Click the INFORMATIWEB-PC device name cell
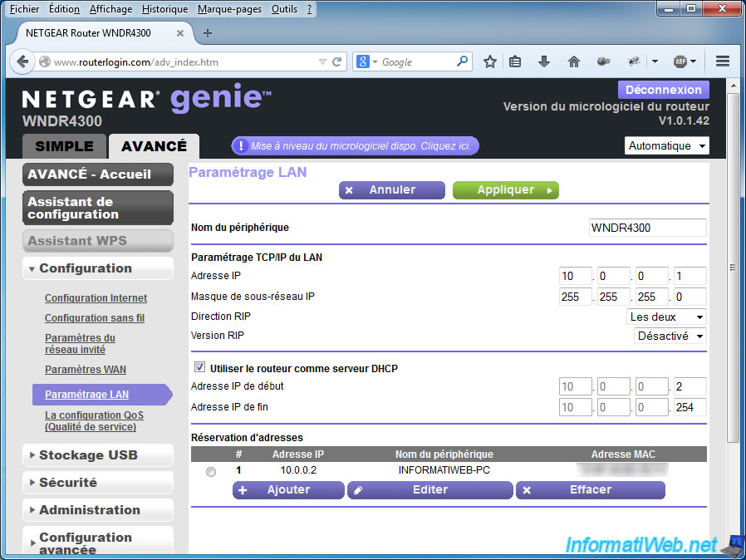The height and width of the screenshot is (560, 746). coord(444,470)
